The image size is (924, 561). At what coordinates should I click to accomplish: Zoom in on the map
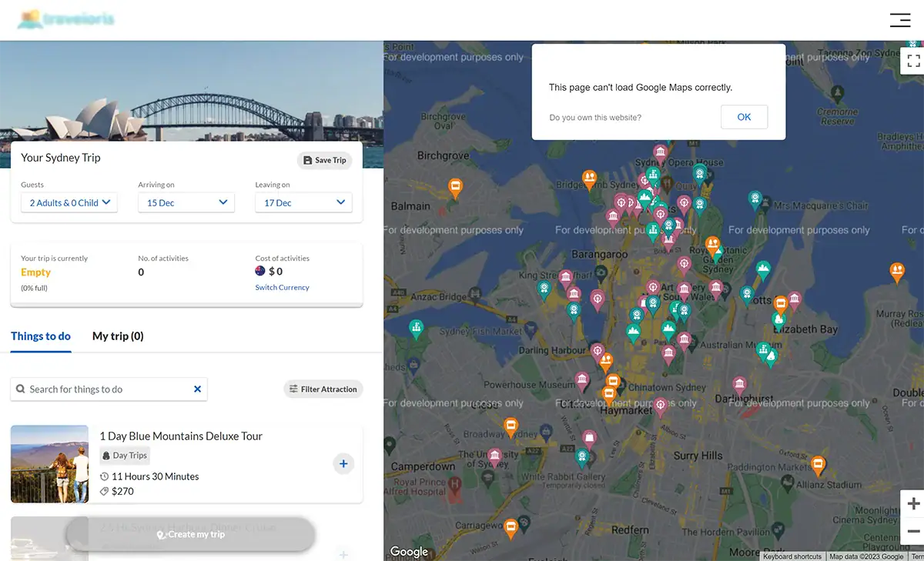[x=913, y=504]
